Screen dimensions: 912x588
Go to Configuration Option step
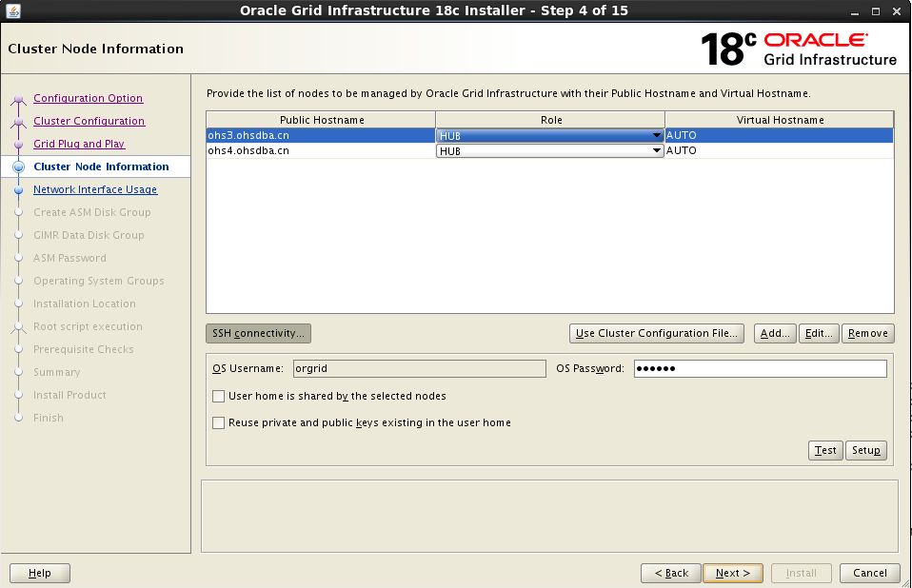88,98
